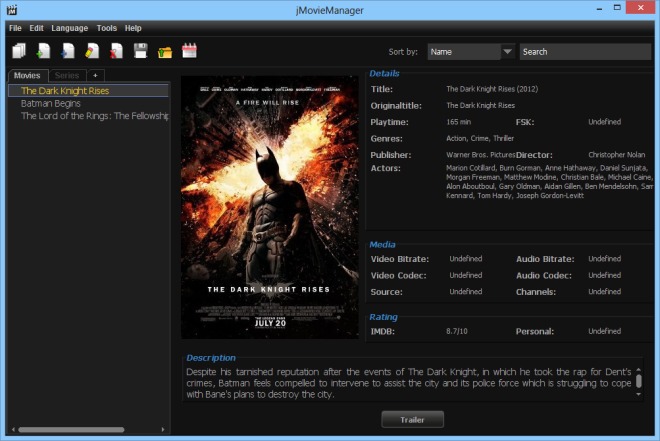The width and height of the screenshot is (660, 441).
Task: Click genres value Action, Crime, Thriller
Action: 480,138
